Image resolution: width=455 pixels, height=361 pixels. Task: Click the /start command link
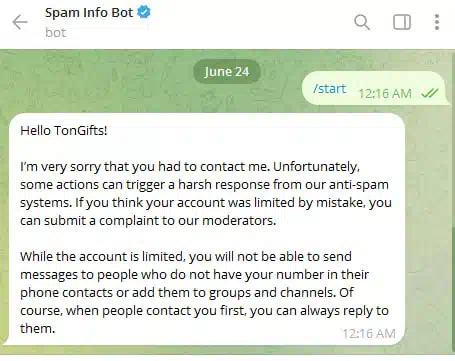(330, 89)
